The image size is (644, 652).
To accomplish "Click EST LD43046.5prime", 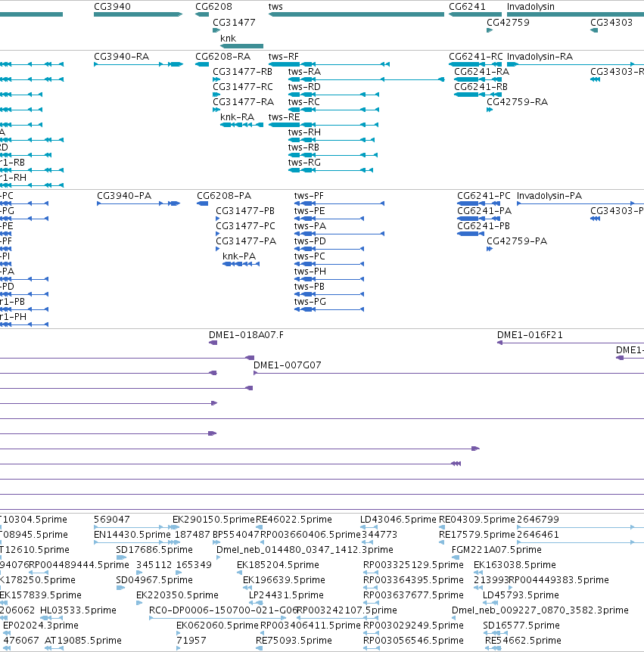I will [398, 520].
